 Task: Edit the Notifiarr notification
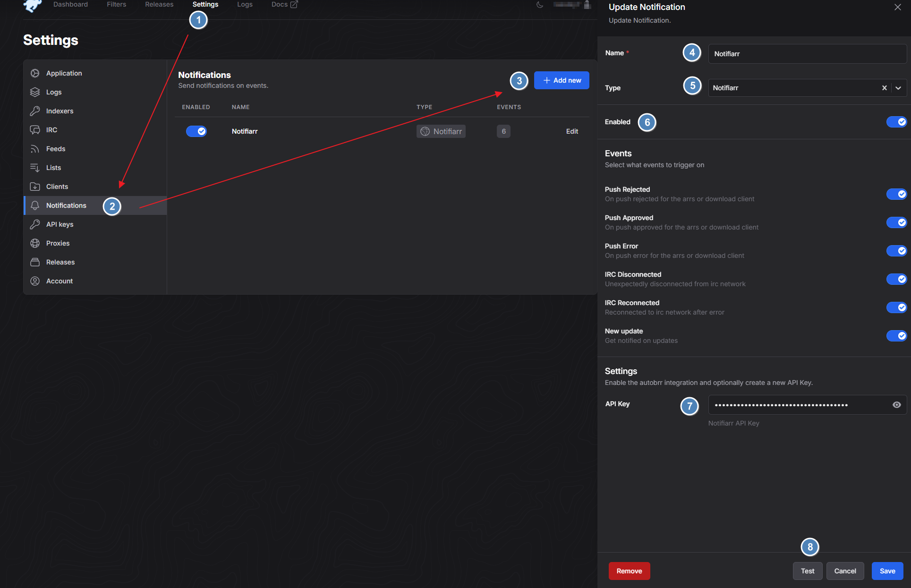point(572,131)
